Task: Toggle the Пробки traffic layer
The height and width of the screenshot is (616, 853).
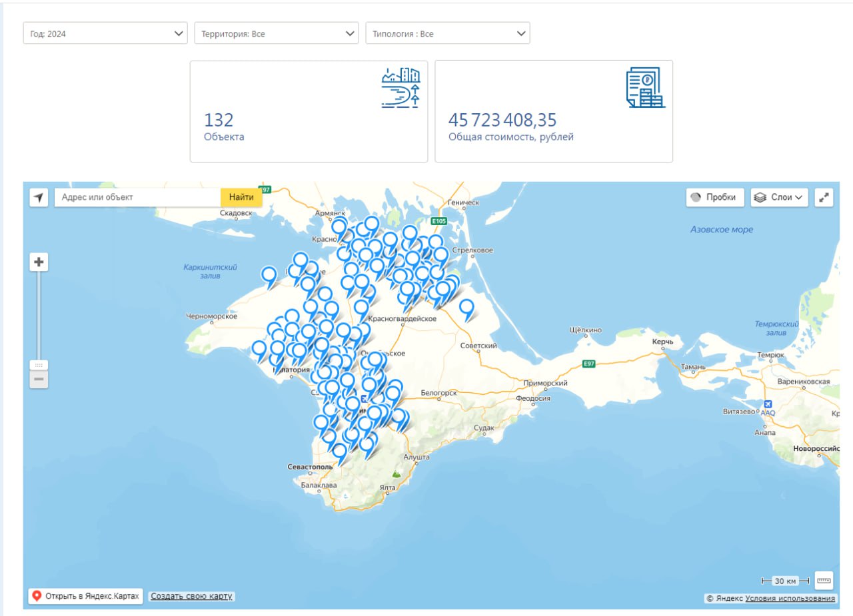Action: (715, 197)
